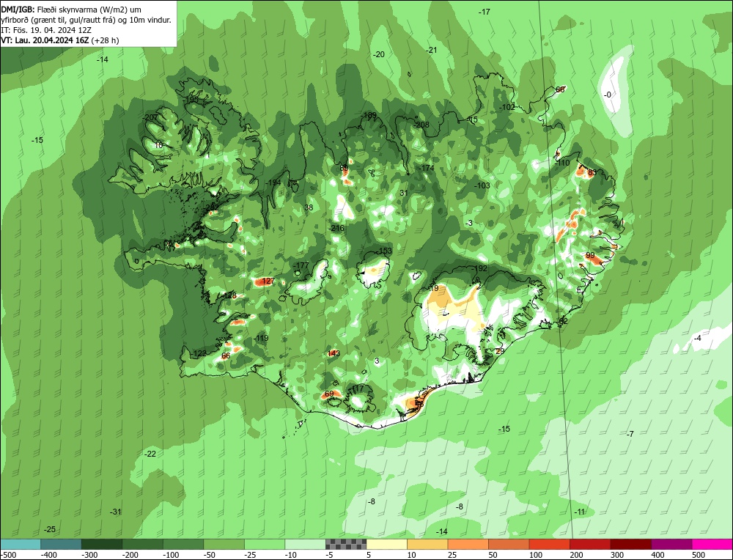Click the 500 label on the legend scale
Screen dimensions: 733x560
click(699, 555)
